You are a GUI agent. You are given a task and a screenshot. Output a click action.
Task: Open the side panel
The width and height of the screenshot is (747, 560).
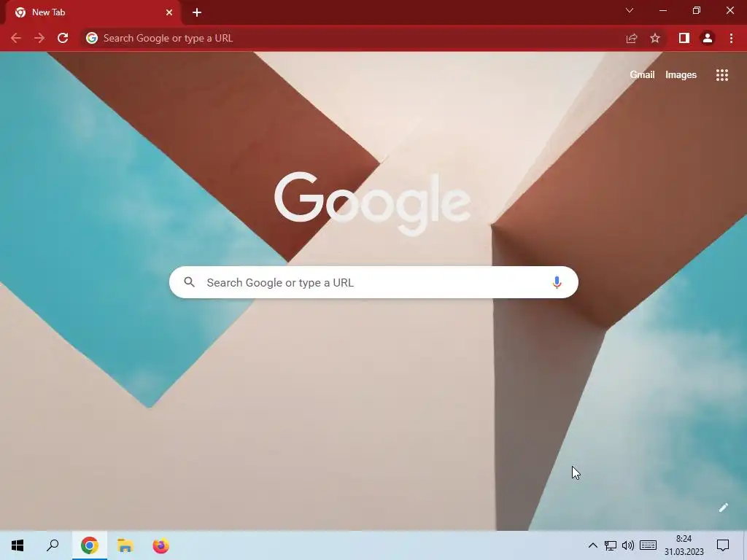coord(684,38)
